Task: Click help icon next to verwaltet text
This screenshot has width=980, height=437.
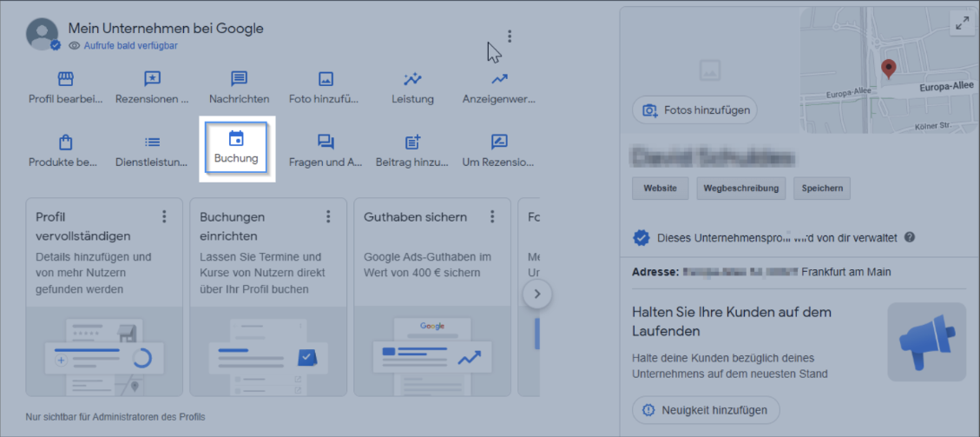Action: (x=910, y=237)
